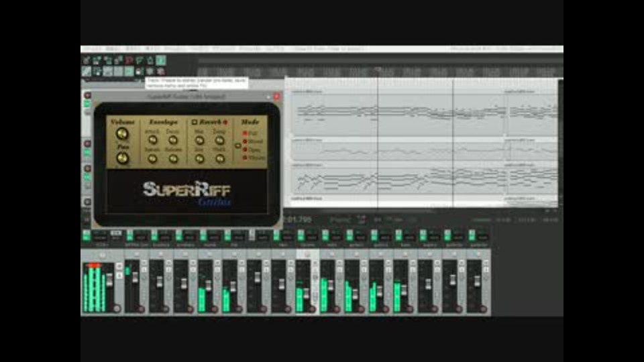Pin the SuperRiff plugin window on top
This screenshot has height=362, width=644.
click(x=268, y=97)
